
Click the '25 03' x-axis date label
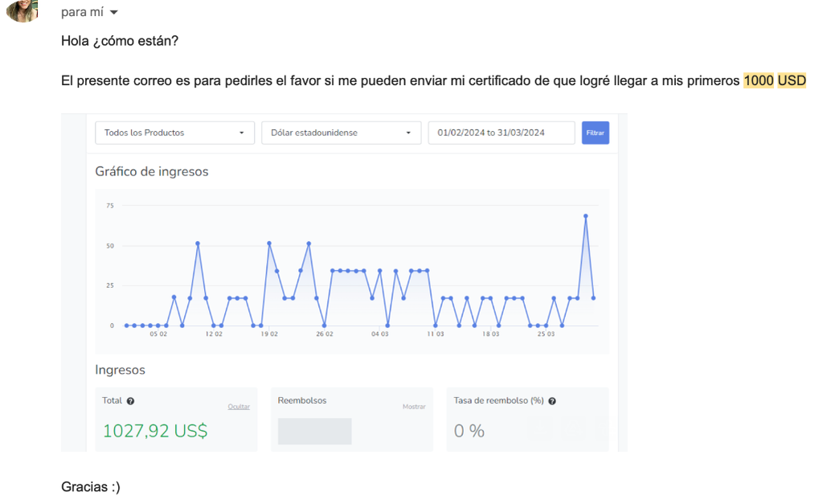coord(546,334)
